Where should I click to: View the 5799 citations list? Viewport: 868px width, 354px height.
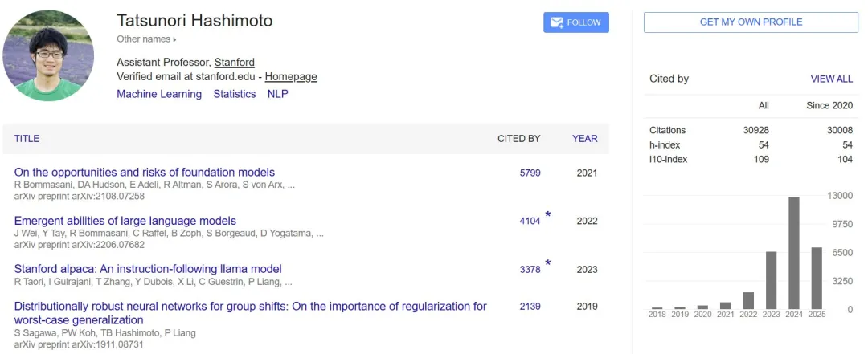coord(530,173)
